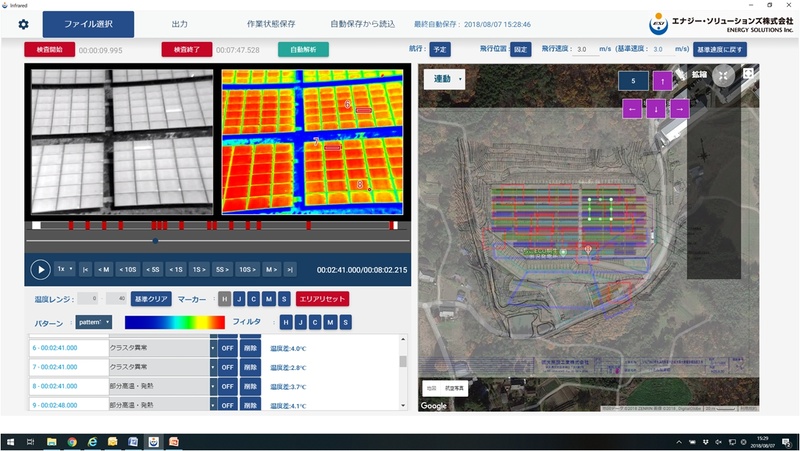Click the green 自動解析 button
This screenshot has width=800, height=451.
(x=303, y=49)
